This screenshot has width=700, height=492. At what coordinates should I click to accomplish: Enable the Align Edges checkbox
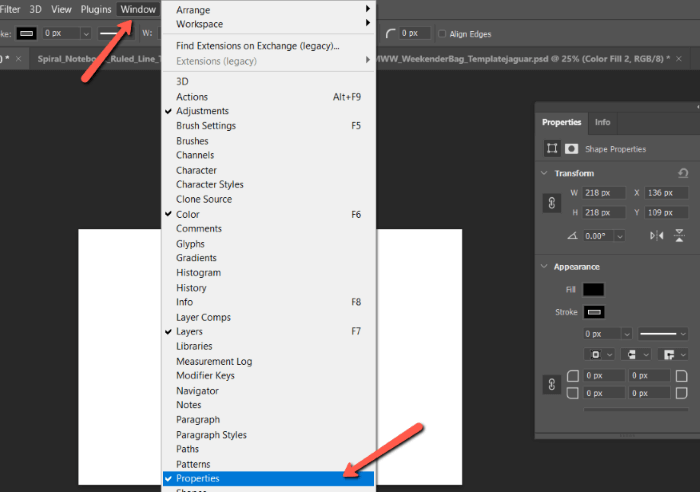pyautogui.click(x=442, y=33)
